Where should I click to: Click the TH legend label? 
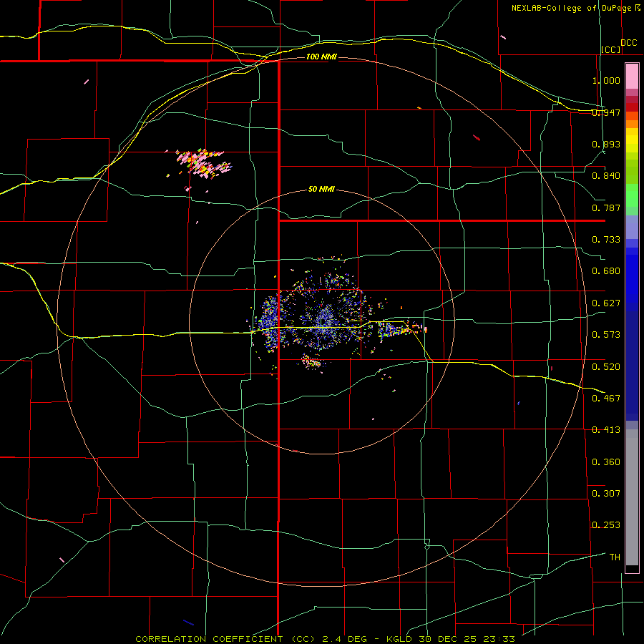[615, 557]
